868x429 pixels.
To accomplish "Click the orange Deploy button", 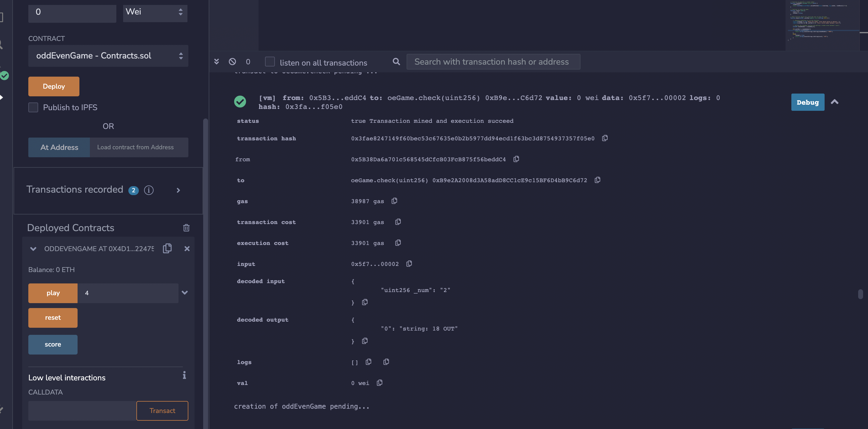I will click(54, 86).
